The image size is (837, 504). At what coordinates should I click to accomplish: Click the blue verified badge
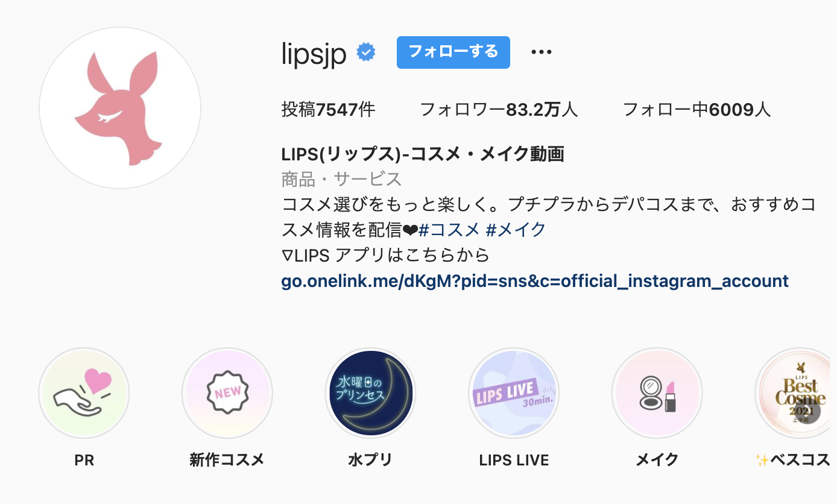[x=366, y=53]
